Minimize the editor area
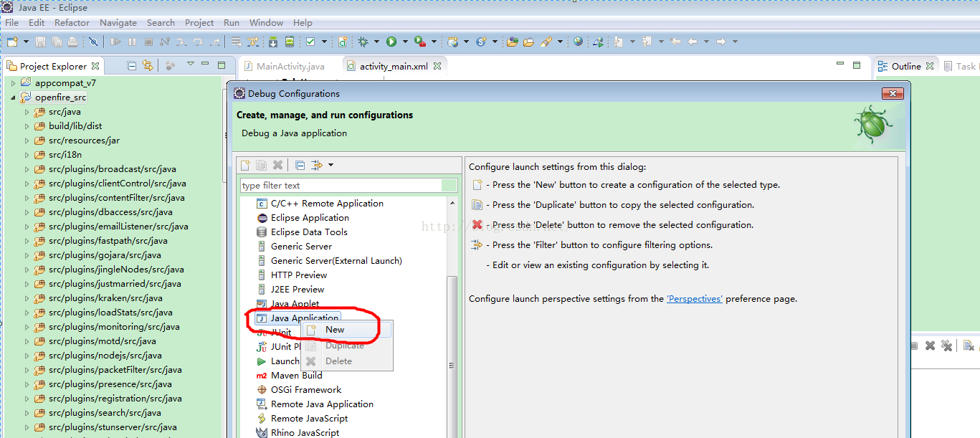Viewport: 980px width, 438px height. pos(840,65)
